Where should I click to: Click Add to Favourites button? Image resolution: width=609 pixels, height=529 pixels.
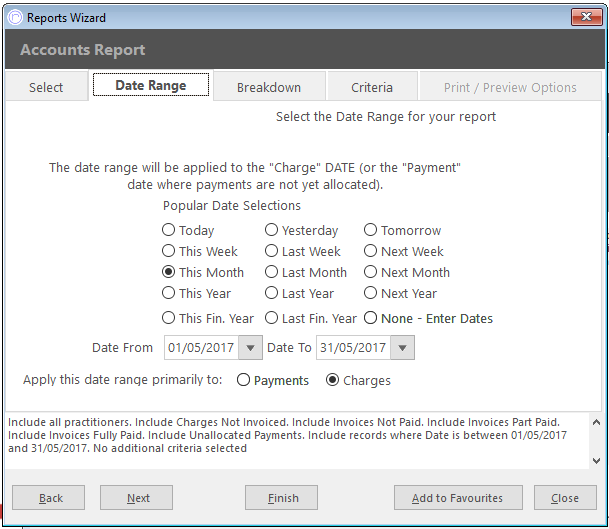click(x=458, y=498)
